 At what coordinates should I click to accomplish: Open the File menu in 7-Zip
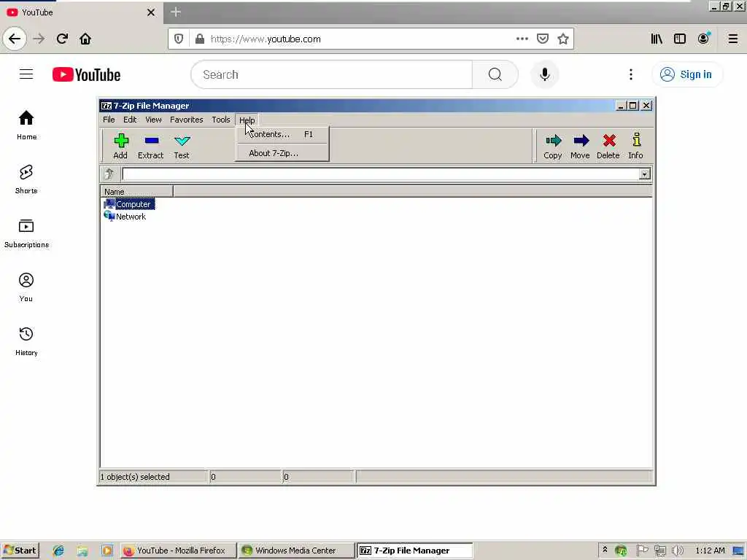(109, 120)
